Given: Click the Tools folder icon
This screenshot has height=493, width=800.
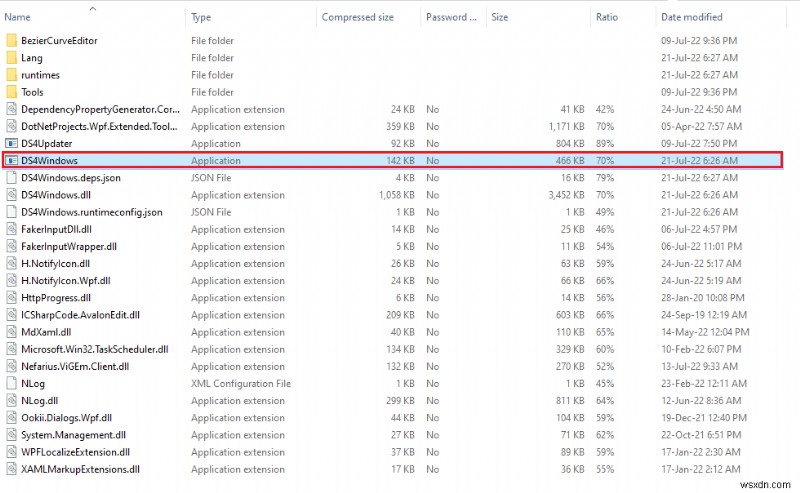Looking at the screenshot, I should (11, 92).
